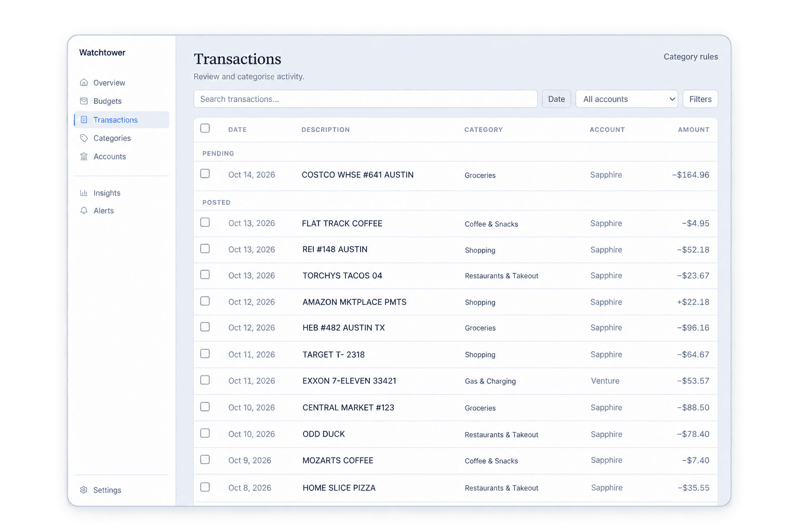The image size is (798, 532).
Task: Check the HOME SLICE PIZZA row checkbox
Action: (x=205, y=487)
